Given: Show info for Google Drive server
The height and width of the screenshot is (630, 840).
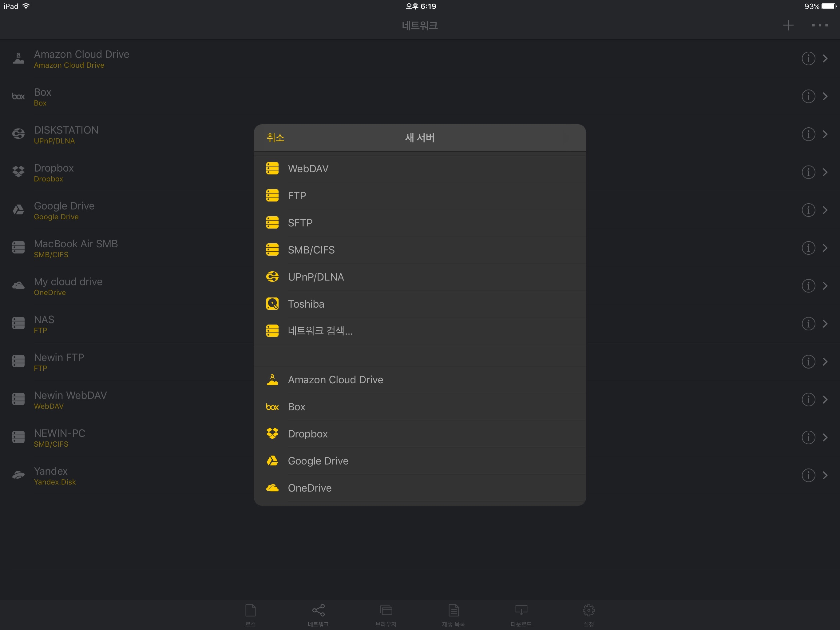Looking at the screenshot, I should (808, 210).
